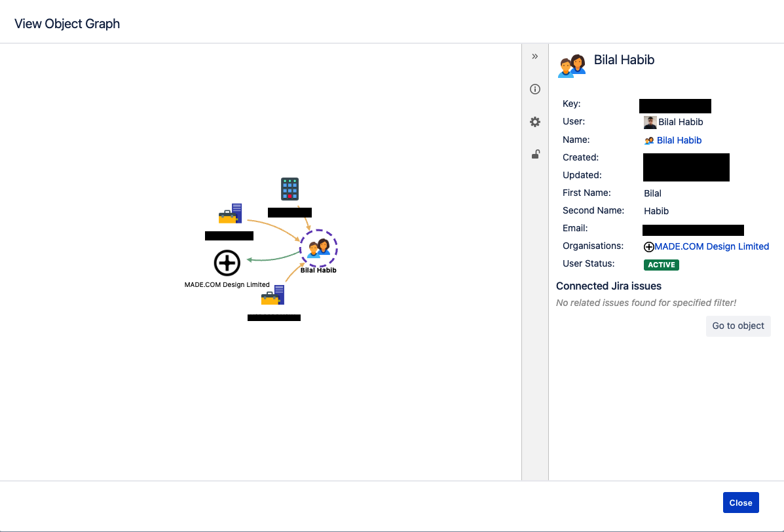Screen dimensions: 784x532
Task: Click the large users icon in panel header
Action: click(x=572, y=66)
